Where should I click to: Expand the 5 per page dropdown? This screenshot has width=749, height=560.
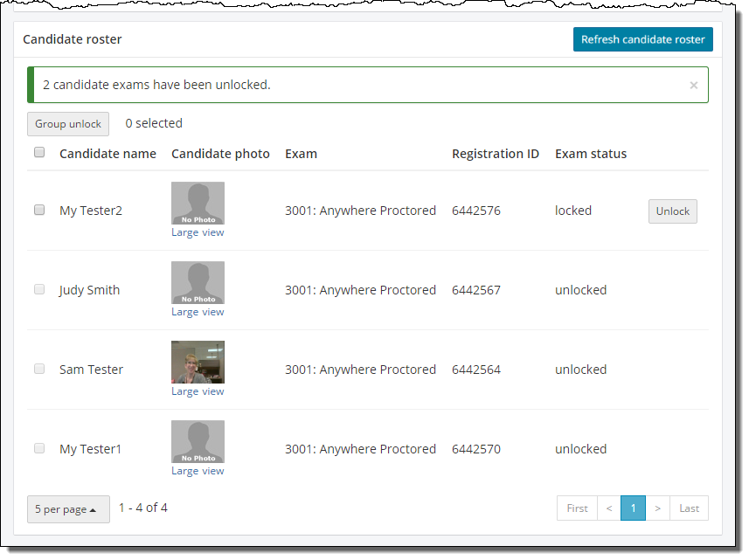coord(68,509)
